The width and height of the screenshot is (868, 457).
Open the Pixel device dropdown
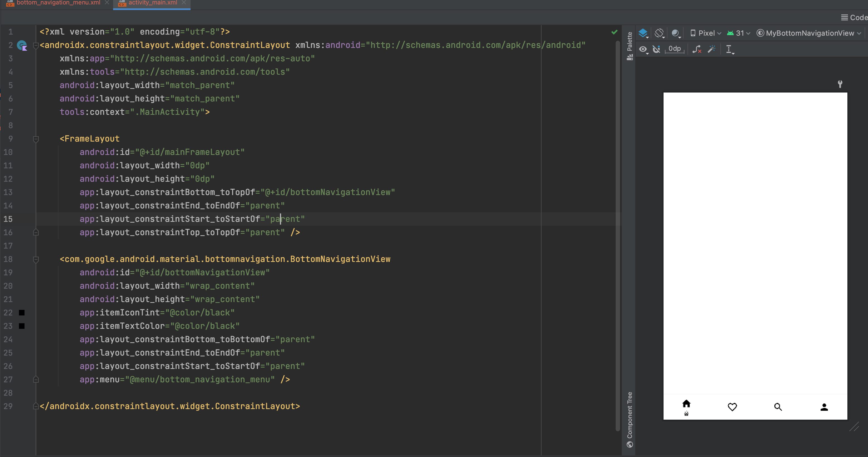(706, 33)
